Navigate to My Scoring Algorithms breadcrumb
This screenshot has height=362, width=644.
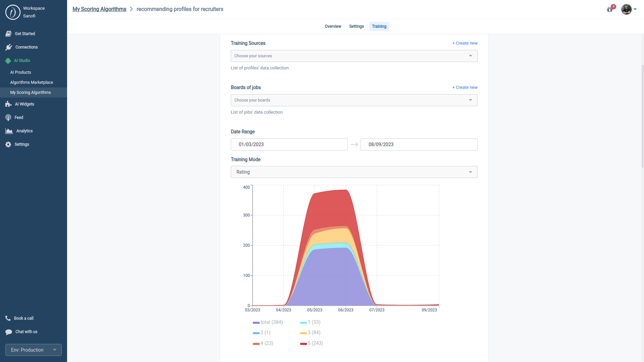(99, 9)
